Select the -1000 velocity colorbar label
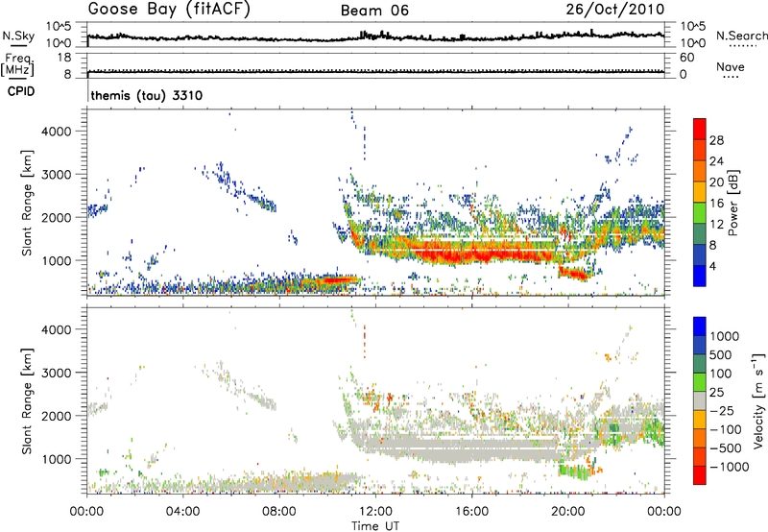The image size is (768, 532). [730, 467]
